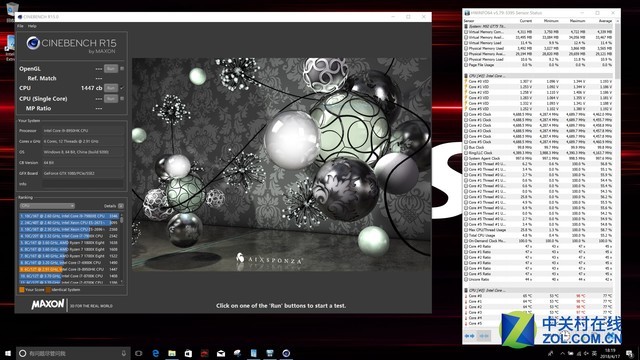Screen dimensions: 640x360
Task: Select ranking row 7 Ryzen 7 1700X score 1522
Action: [x=69, y=256]
